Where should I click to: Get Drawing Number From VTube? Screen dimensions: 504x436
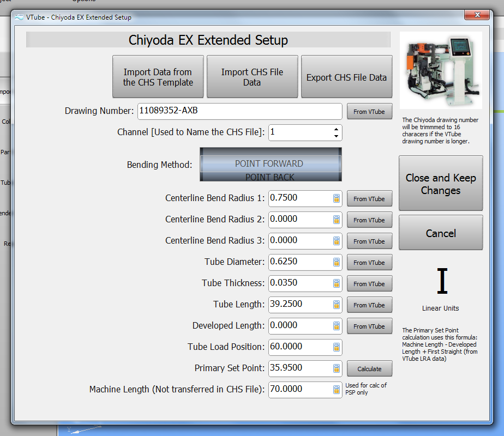(x=369, y=112)
